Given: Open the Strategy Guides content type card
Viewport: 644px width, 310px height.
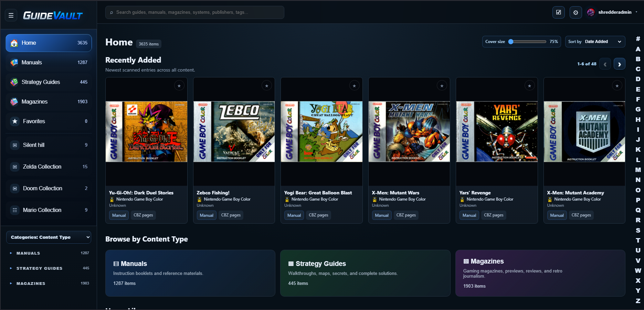Looking at the screenshot, I should point(365,273).
